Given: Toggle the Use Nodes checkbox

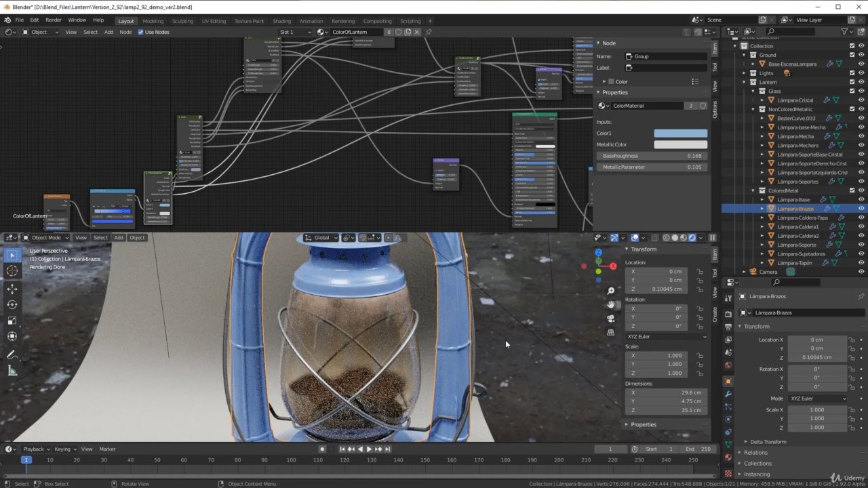Looking at the screenshot, I should (x=141, y=32).
